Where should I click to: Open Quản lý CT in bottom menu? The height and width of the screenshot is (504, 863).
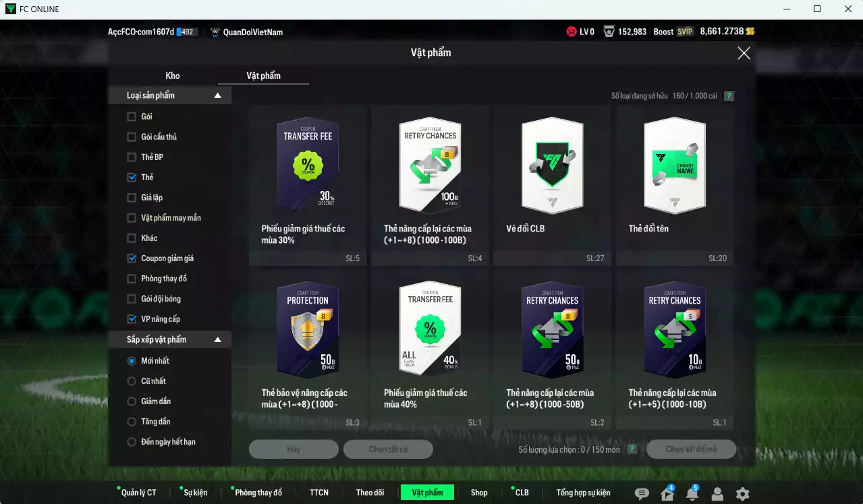(x=138, y=493)
